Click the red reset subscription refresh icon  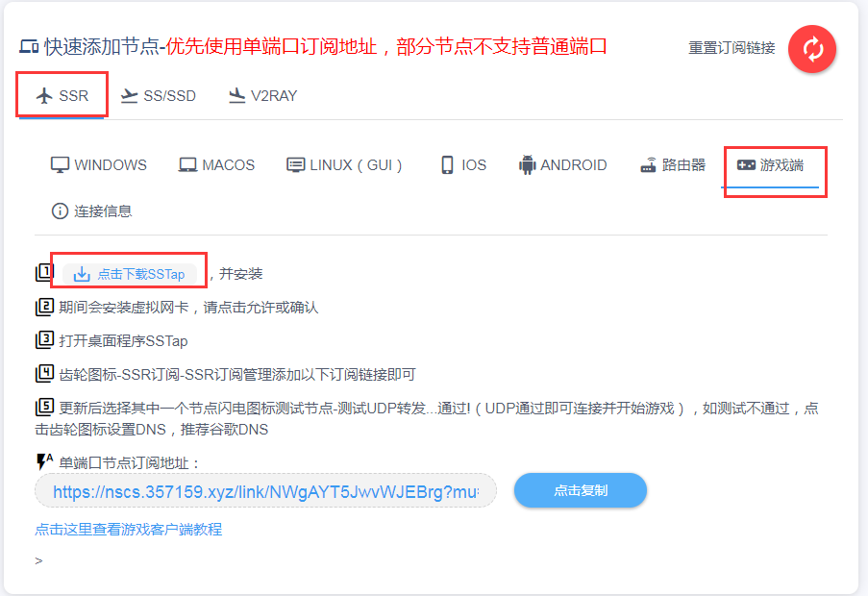pyautogui.click(x=812, y=48)
